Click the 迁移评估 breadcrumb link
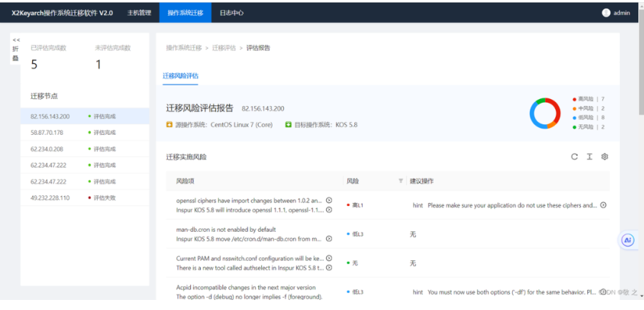 [224, 48]
